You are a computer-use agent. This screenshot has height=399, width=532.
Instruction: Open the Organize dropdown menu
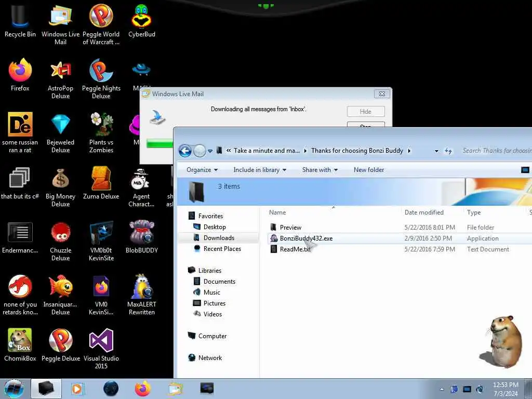click(x=202, y=170)
